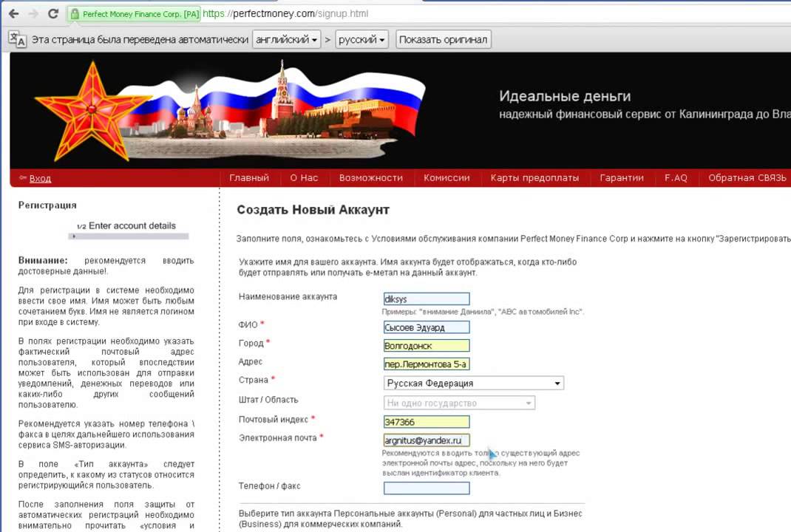The width and height of the screenshot is (791, 532).
Task: Open the 'Карты предоплаты' menu item
Action: (534, 178)
